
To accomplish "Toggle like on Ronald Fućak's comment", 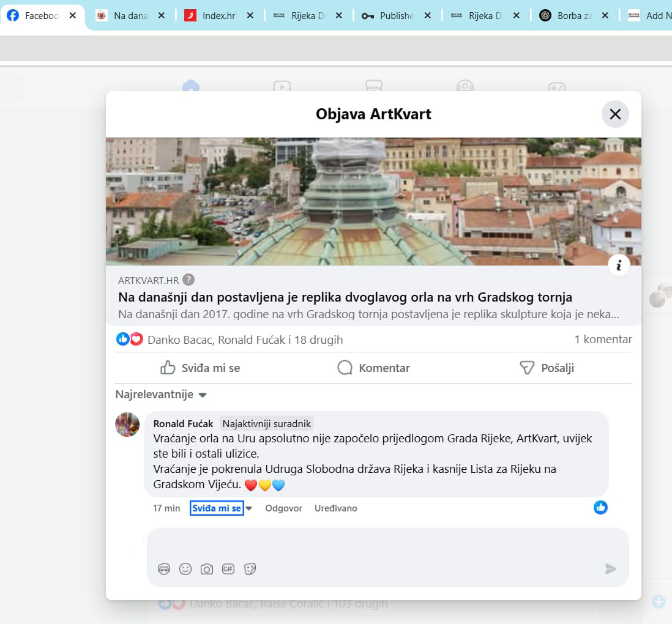I will (217, 508).
